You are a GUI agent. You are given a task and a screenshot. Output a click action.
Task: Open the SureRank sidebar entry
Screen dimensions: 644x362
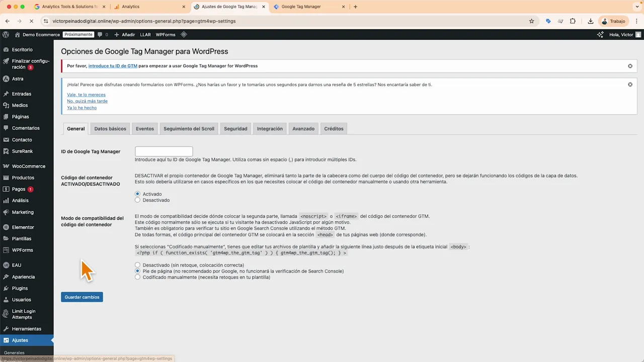pyautogui.click(x=22, y=151)
